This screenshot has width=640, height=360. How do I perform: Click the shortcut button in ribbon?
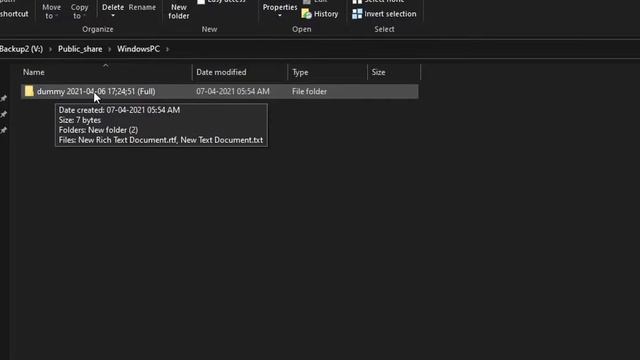point(14,14)
